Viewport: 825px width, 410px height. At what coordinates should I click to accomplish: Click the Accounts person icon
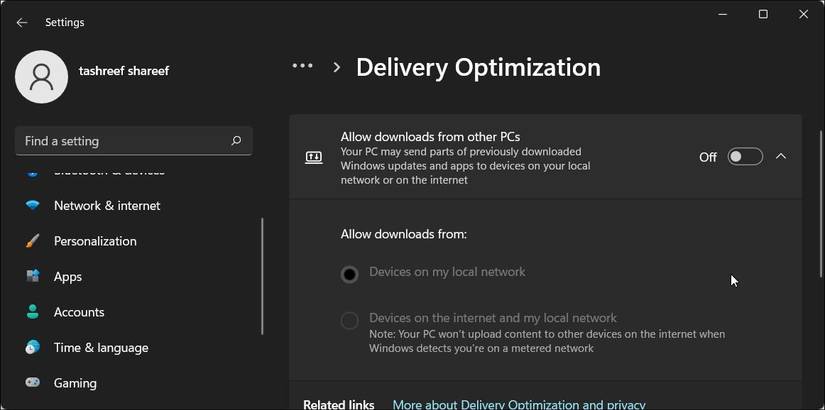[33, 312]
